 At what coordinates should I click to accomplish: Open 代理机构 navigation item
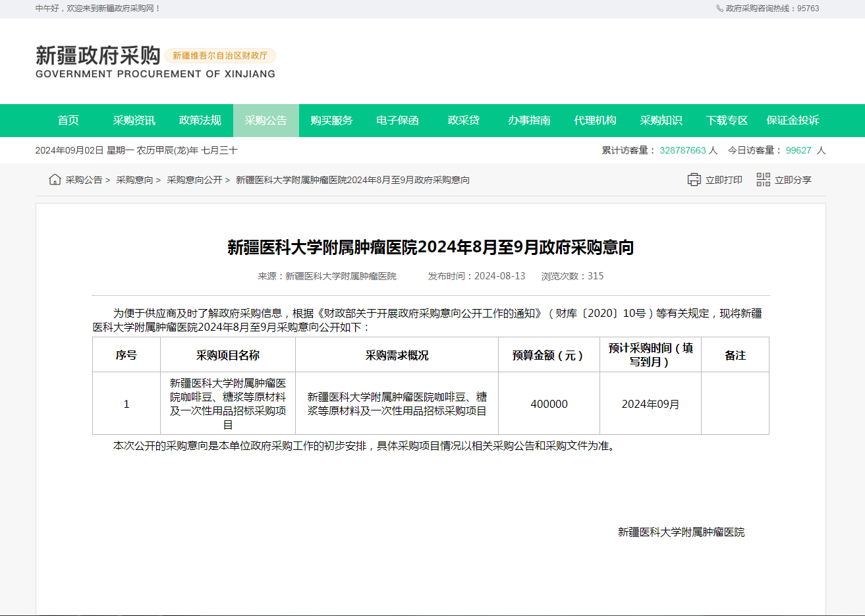pyautogui.click(x=596, y=121)
